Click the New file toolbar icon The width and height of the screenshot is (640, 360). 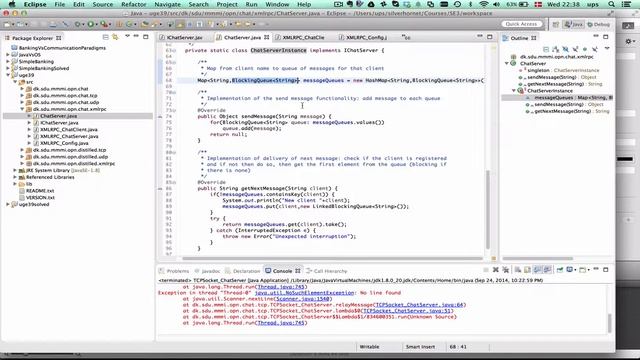(7, 24)
